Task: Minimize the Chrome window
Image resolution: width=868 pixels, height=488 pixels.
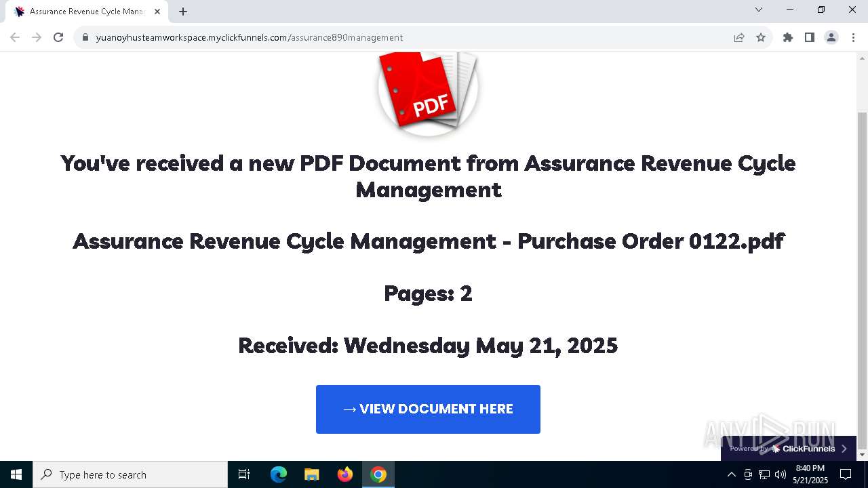Action: point(790,9)
